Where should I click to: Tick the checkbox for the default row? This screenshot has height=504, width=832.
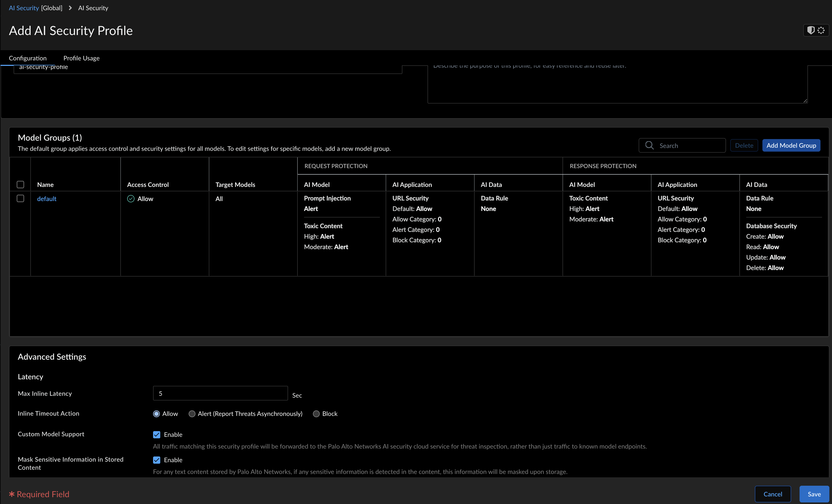click(20, 198)
